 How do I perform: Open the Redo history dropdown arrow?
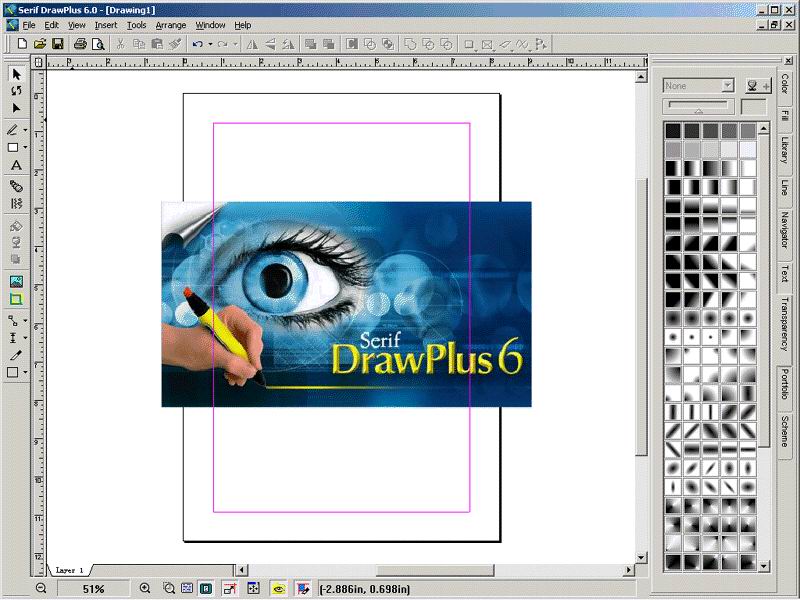pos(235,44)
